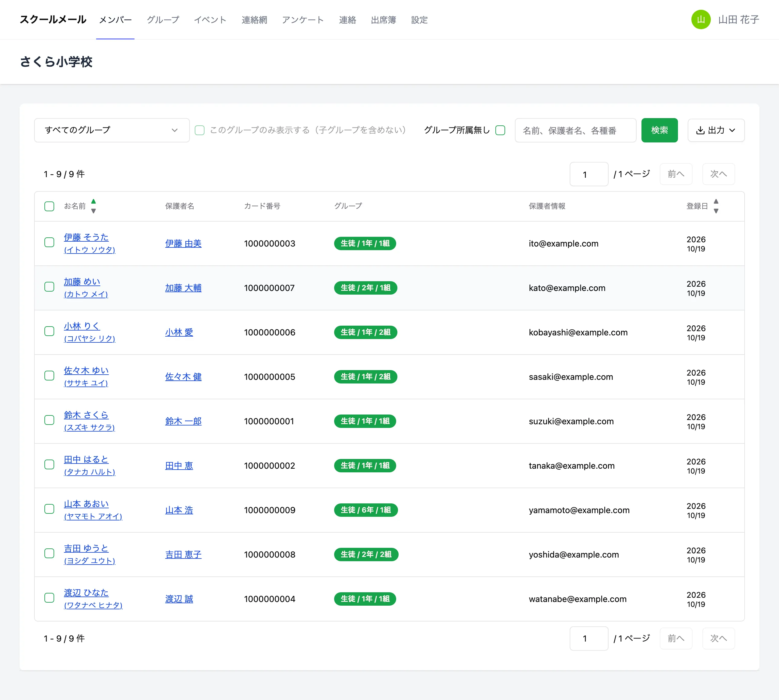The height and width of the screenshot is (700, 779).
Task: Click the 生徒 / 6年 / 1組 group badge
Action: pos(366,510)
